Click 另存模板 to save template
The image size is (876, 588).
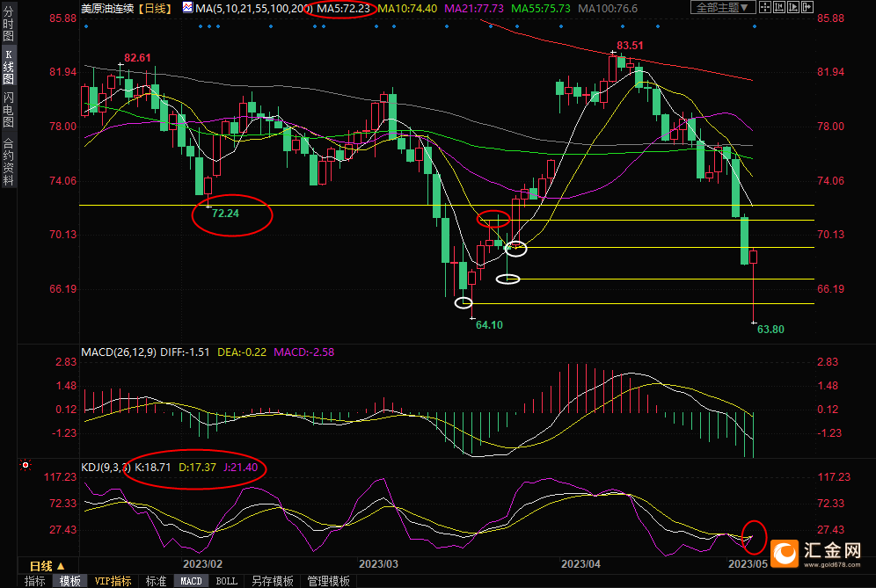point(272,581)
